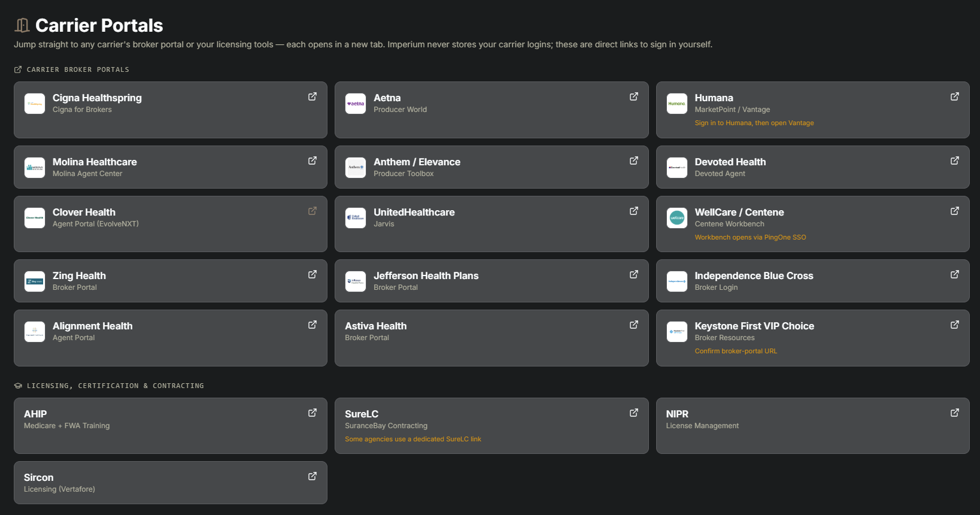Screen dimensions: 980x515
Task: Click the Devoted Health logo
Action: pyautogui.click(x=677, y=168)
